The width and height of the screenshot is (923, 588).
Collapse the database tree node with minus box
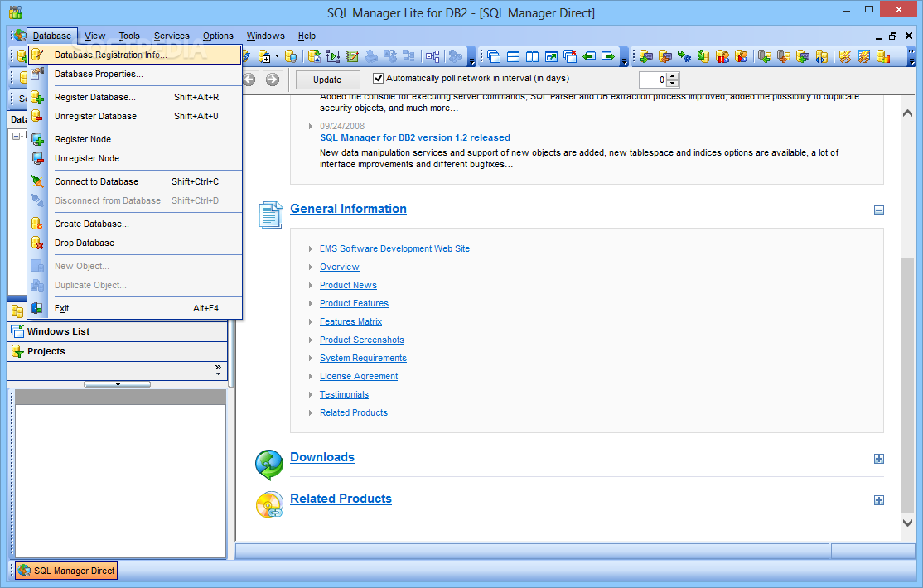coord(17,136)
